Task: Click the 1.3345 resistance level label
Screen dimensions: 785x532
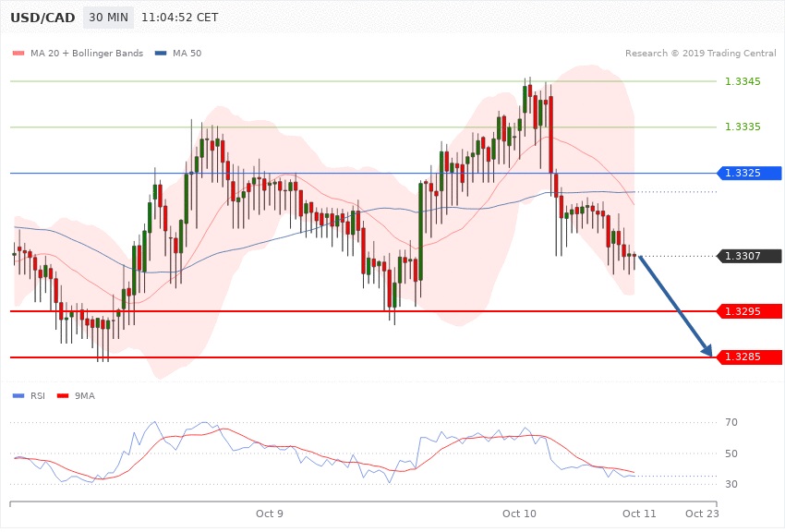Action: [743, 82]
